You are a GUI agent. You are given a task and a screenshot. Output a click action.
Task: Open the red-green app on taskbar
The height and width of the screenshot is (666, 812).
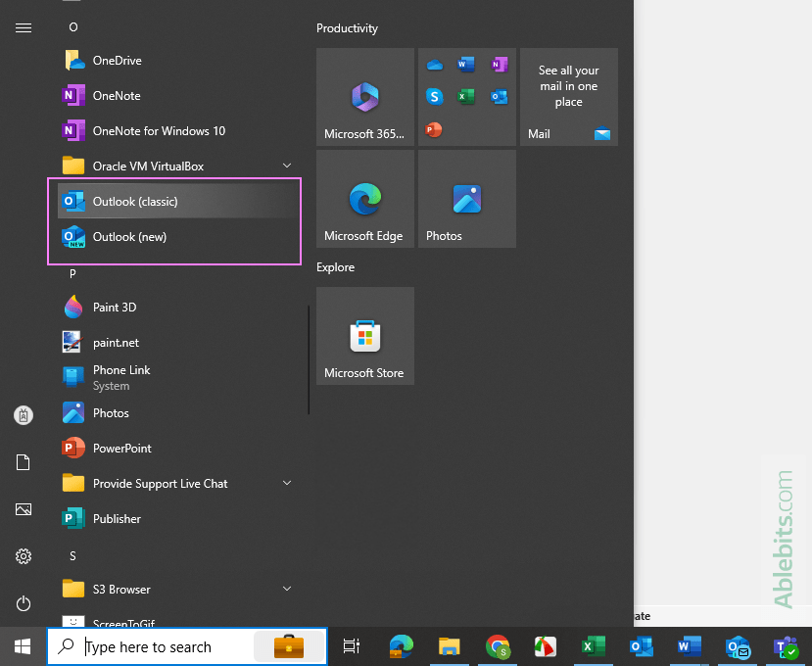(546, 646)
